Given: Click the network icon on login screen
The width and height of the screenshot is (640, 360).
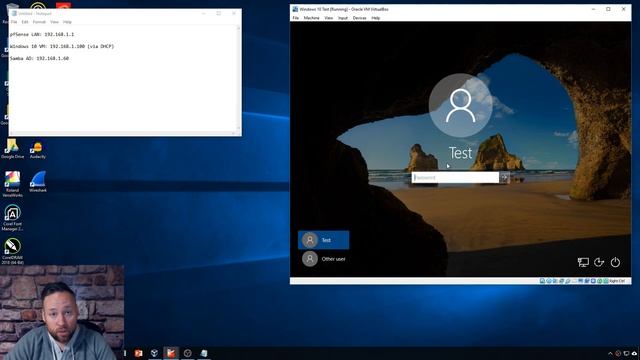Looking at the screenshot, I should pos(583,262).
